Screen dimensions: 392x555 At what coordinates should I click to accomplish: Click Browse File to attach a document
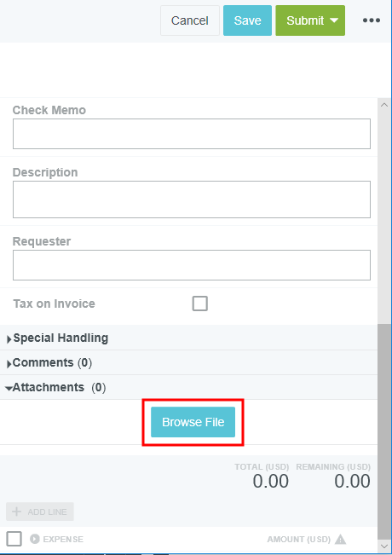[193, 422]
